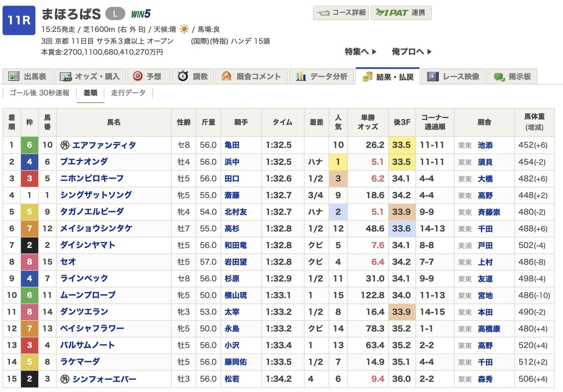Click the race title まほろばS
This screenshot has width=563, height=392.
tap(71, 14)
